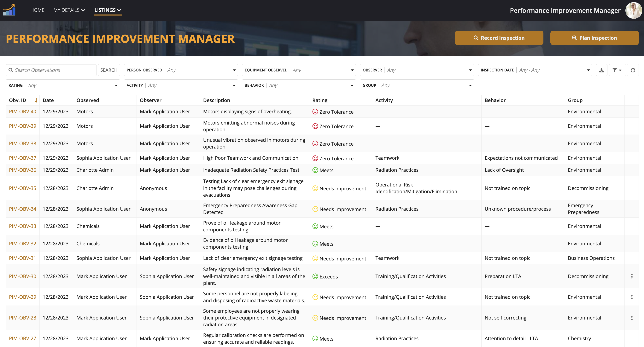Open observation PIM-OBV-33
This screenshot has height=347, width=644.
click(x=22, y=226)
